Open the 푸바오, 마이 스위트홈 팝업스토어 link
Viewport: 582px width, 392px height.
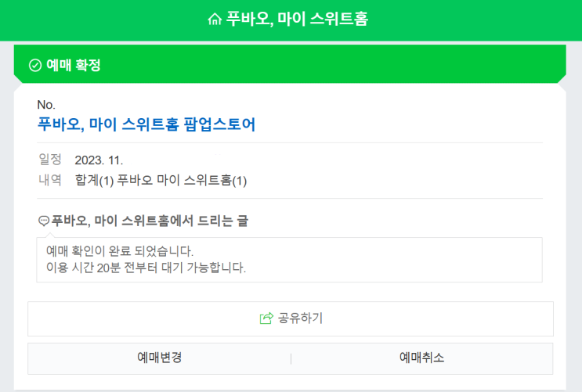tap(146, 124)
